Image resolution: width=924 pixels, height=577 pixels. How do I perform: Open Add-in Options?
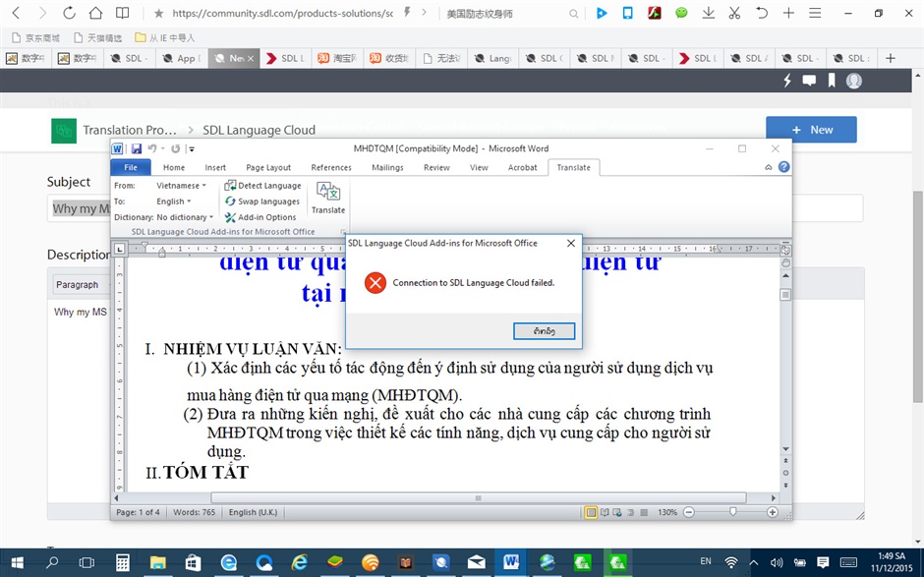pyautogui.click(x=260, y=217)
